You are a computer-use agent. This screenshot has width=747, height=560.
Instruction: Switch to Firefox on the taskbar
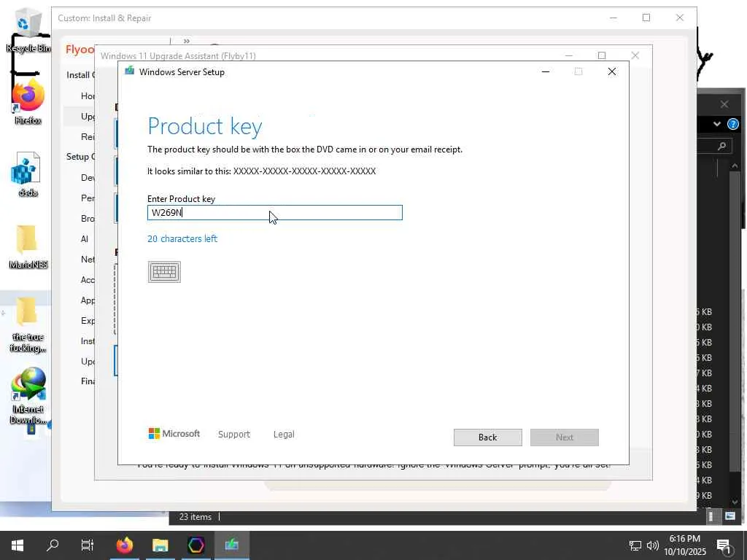(124, 545)
